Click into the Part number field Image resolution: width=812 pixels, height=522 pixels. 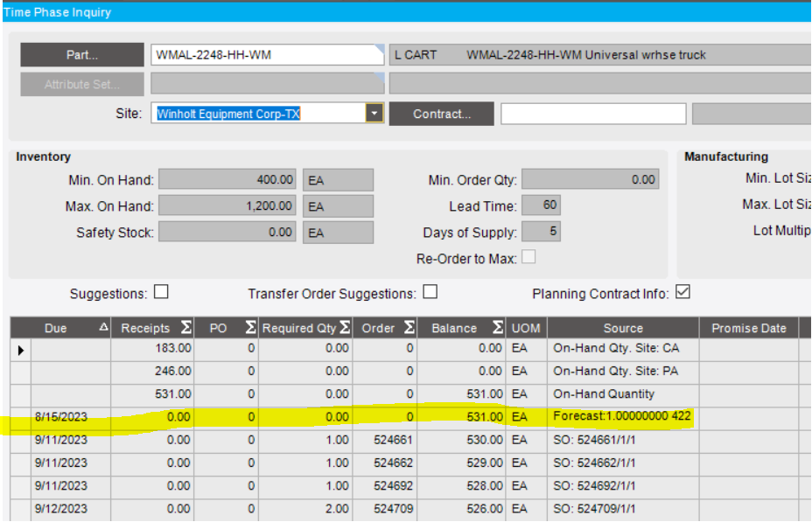[267, 55]
